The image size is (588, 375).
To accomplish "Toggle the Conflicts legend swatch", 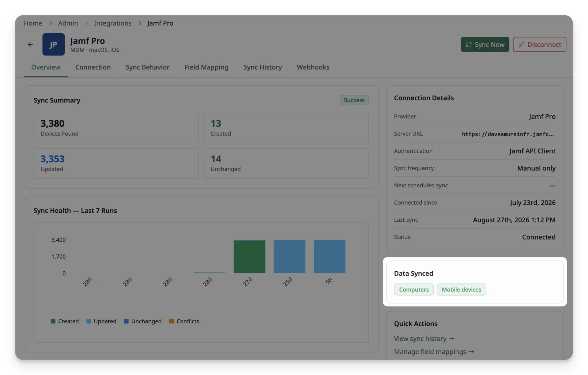I will pyautogui.click(x=171, y=321).
